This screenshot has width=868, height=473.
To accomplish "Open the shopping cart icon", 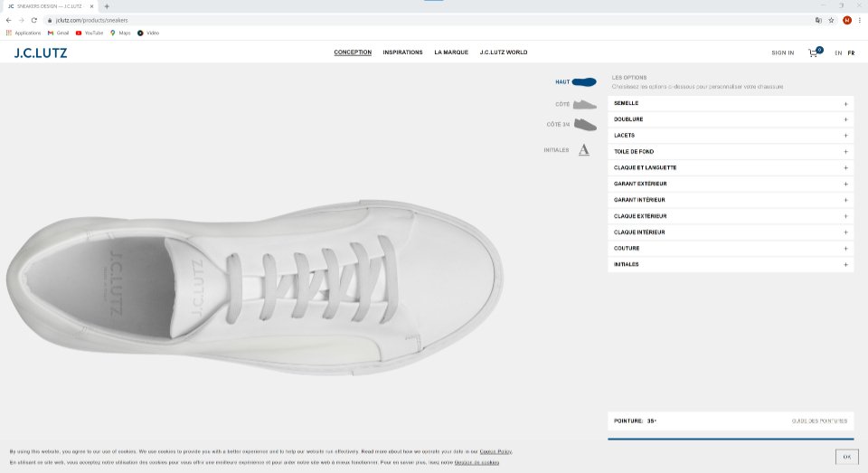I will (813, 53).
